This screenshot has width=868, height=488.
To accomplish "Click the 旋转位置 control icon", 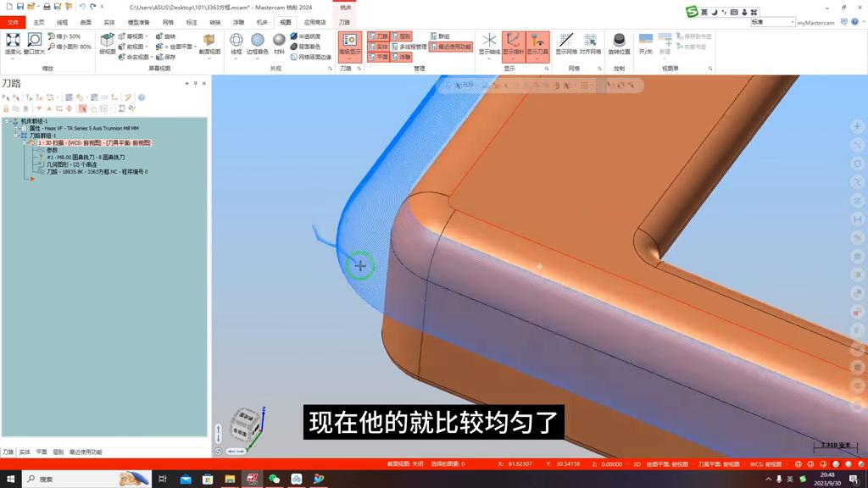I will (620, 40).
